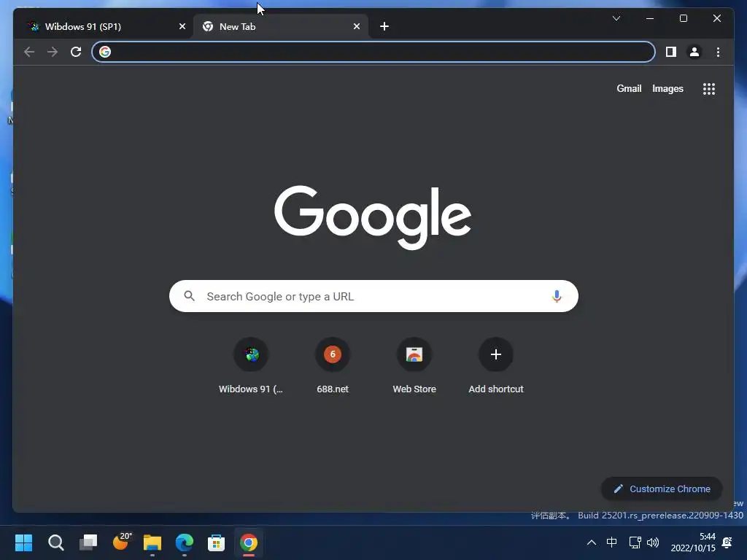This screenshot has width=747, height=560.
Task: Open taskbar Search
Action: [x=55, y=542]
